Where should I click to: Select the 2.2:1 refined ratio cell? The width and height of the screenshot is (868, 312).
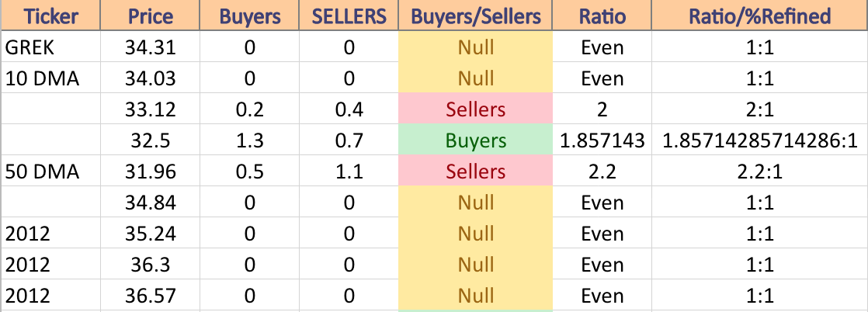(x=760, y=171)
